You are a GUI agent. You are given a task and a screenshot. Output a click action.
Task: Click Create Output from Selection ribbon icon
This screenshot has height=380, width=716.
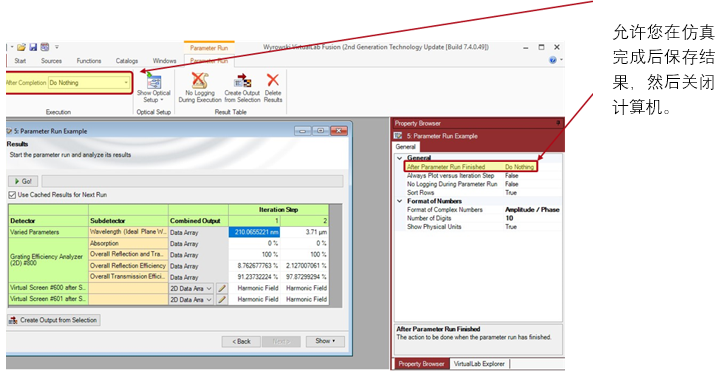pos(242,81)
